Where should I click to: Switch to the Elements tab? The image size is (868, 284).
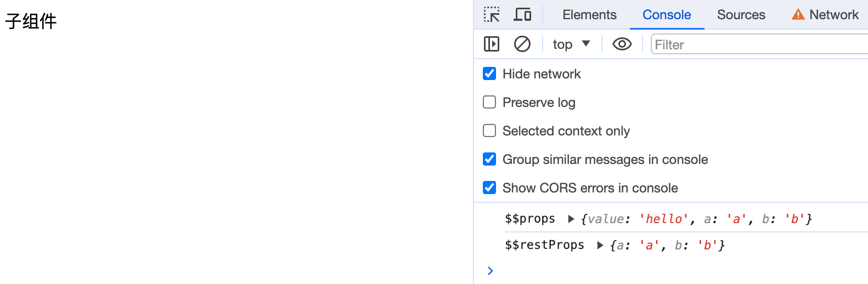pos(589,15)
